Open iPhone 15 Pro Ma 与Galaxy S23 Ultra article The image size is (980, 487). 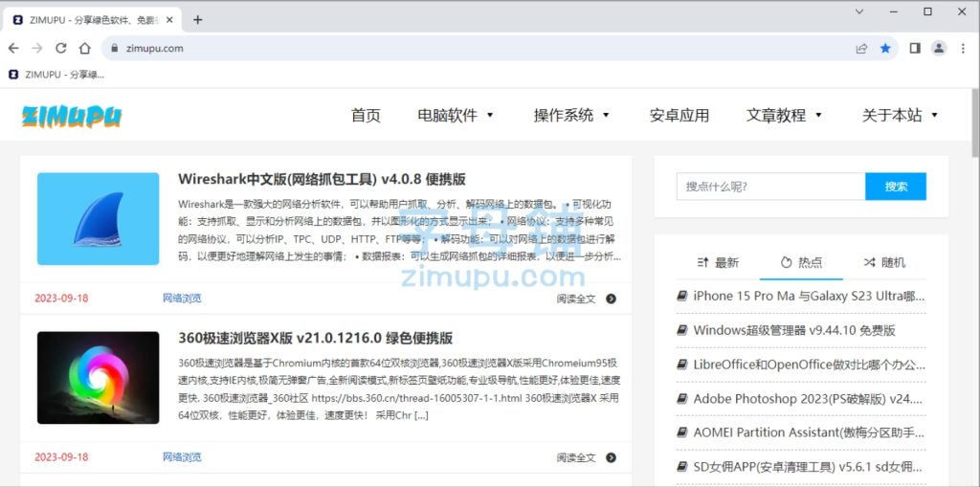tap(809, 296)
